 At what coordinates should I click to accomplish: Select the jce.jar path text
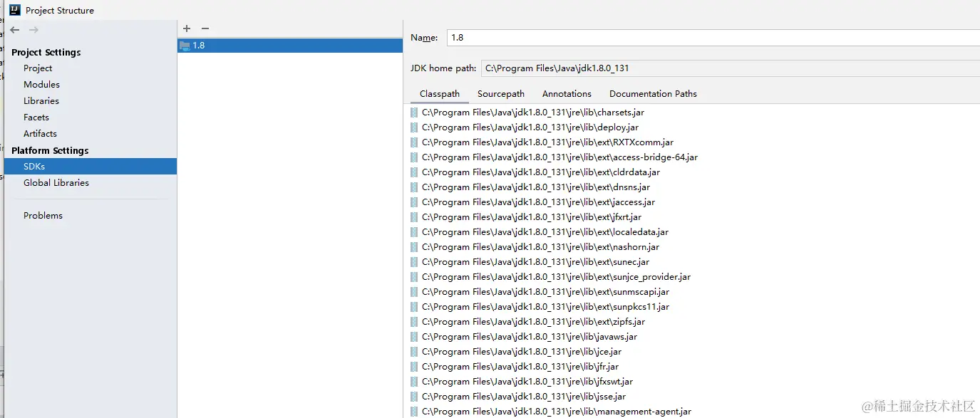click(522, 352)
